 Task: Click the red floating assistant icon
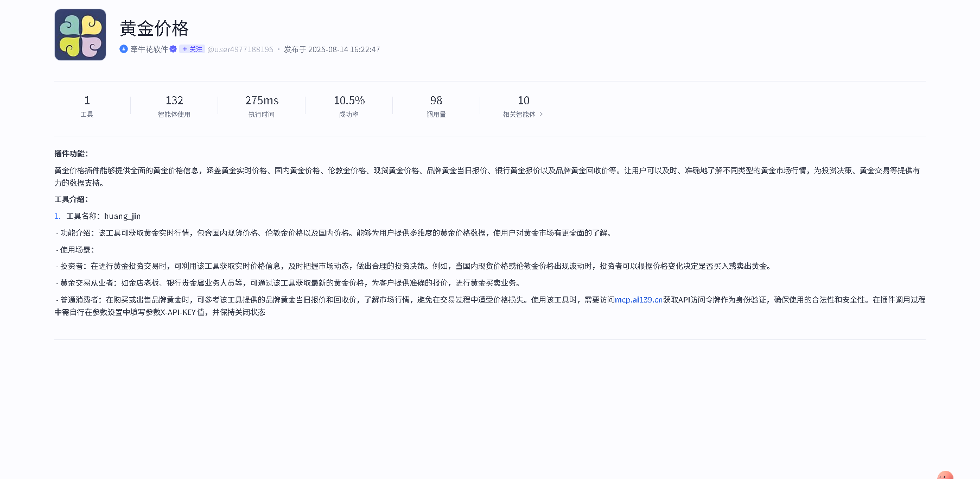pyautogui.click(x=945, y=475)
